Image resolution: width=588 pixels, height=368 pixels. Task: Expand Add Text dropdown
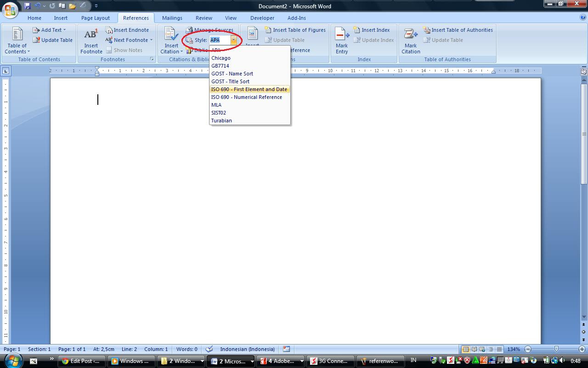[x=64, y=30]
